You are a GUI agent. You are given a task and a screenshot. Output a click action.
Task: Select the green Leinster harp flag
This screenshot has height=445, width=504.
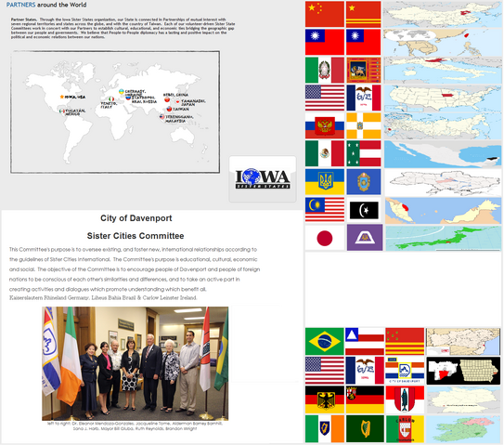click(x=365, y=428)
